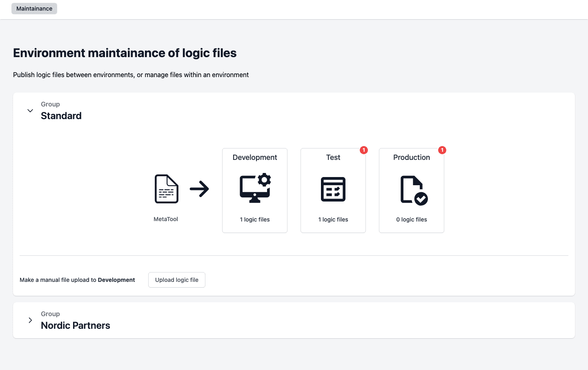
Task: Click the MetaTool label
Action: [x=166, y=219]
